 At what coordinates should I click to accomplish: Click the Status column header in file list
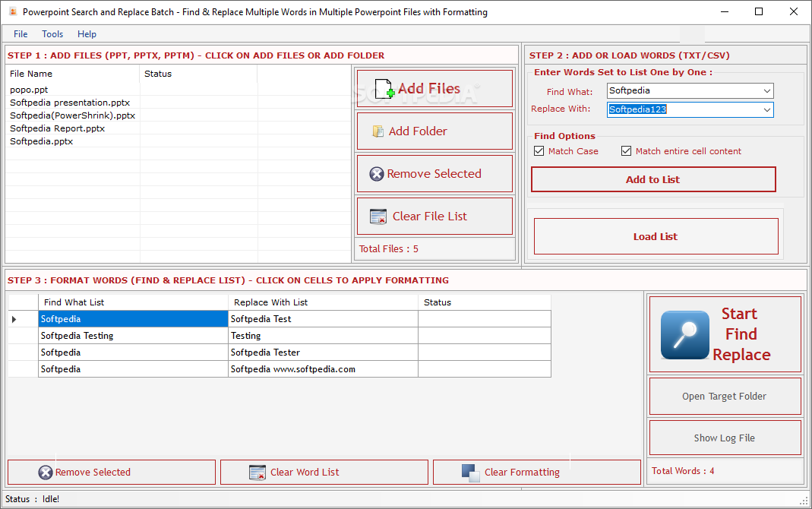pyautogui.click(x=198, y=74)
